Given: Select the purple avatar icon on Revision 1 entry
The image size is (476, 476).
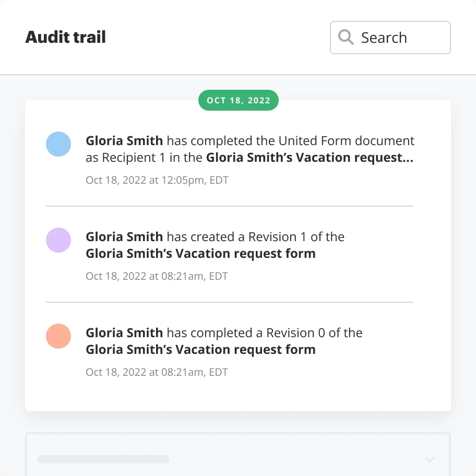Looking at the screenshot, I should [58, 240].
